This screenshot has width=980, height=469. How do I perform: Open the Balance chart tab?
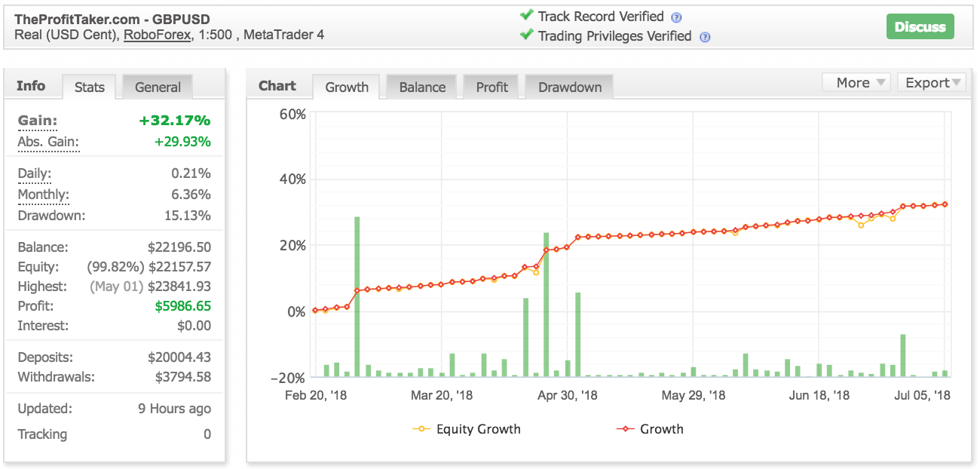422,87
